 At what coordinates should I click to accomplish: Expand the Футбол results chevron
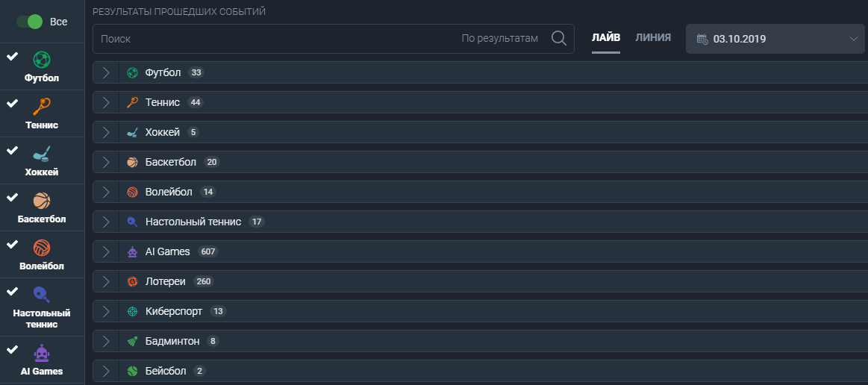(x=106, y=72)
